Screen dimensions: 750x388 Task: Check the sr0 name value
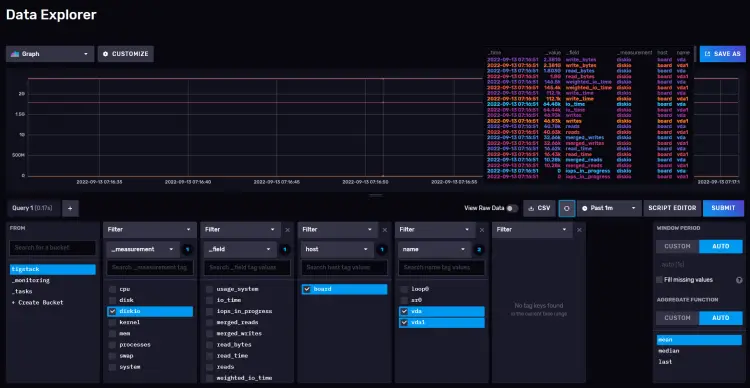[x=404, y=300]
